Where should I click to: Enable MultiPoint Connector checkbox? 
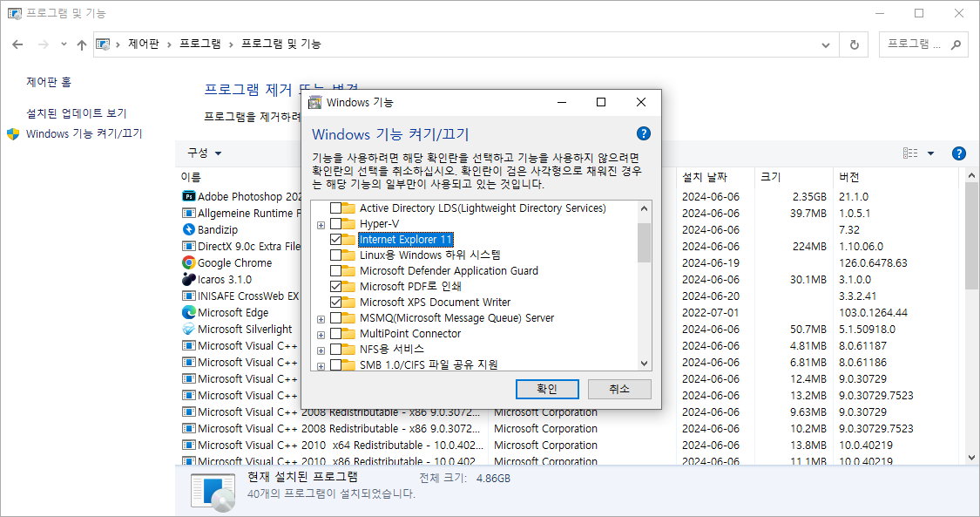335,334
